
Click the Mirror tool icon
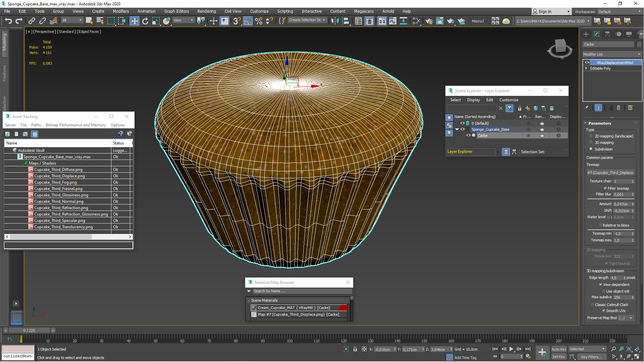[x=334, y=21]
